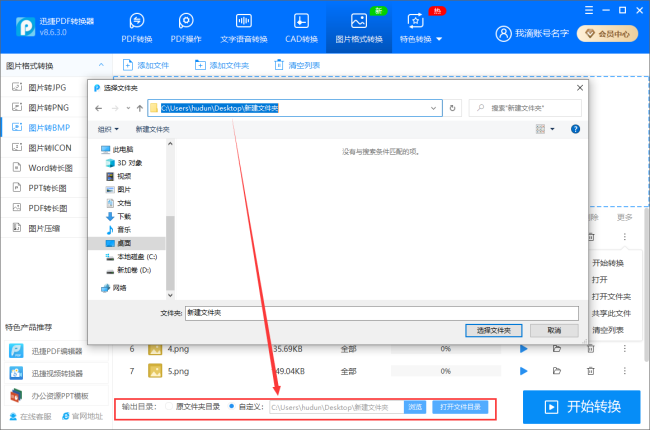Go forward in folder dialog
The height and width of the screenshot is (430, 650).
[x=115, y=108]
